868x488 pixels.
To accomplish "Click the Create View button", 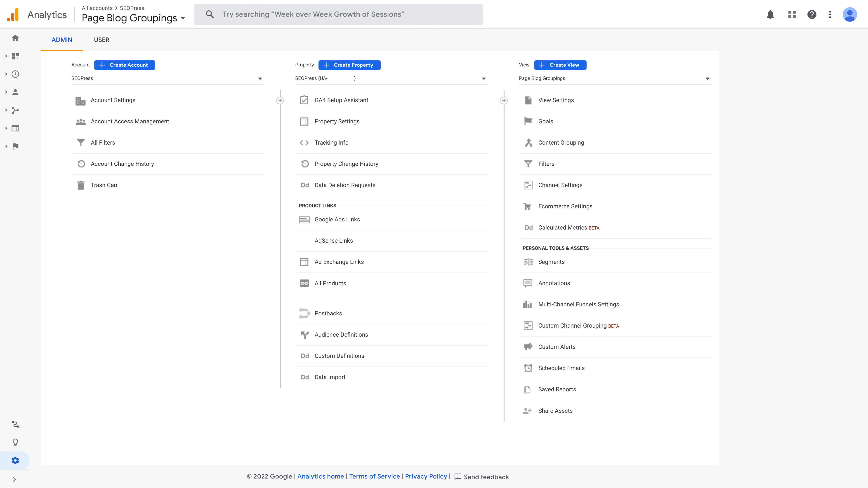I will point(560,65).
